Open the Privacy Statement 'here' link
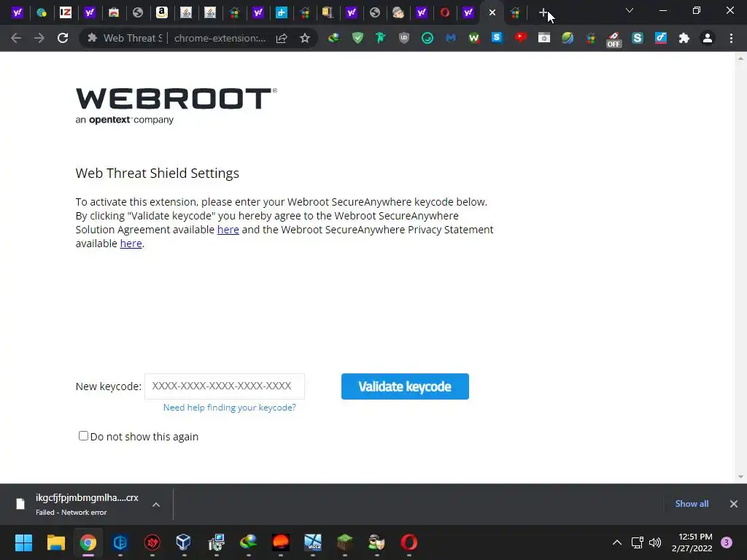This screenshot has height=560, width=747. click(x=131, y=244)
